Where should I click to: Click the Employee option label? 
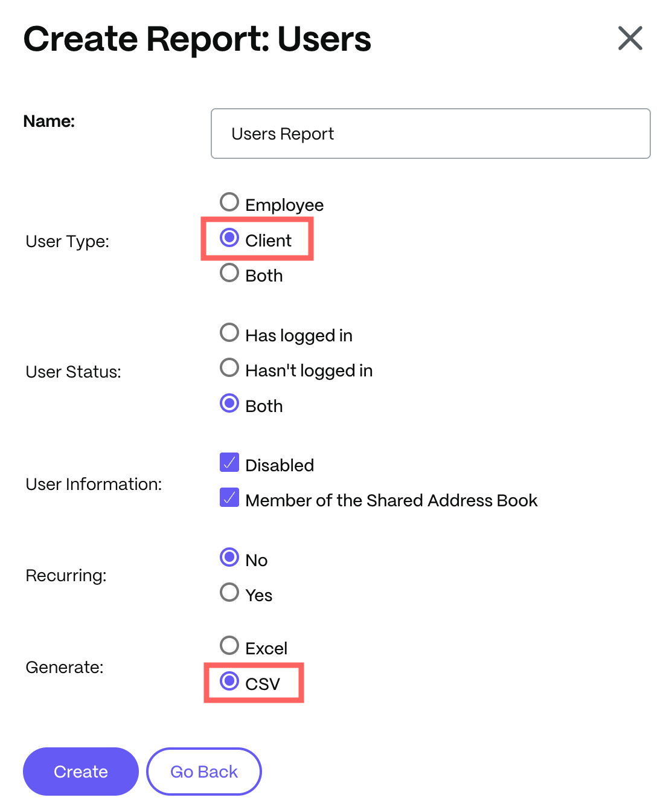284,205
